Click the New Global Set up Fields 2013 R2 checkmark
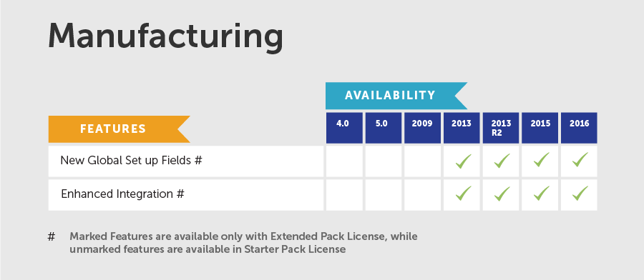644x280 pixels. [x=502, y=160]
